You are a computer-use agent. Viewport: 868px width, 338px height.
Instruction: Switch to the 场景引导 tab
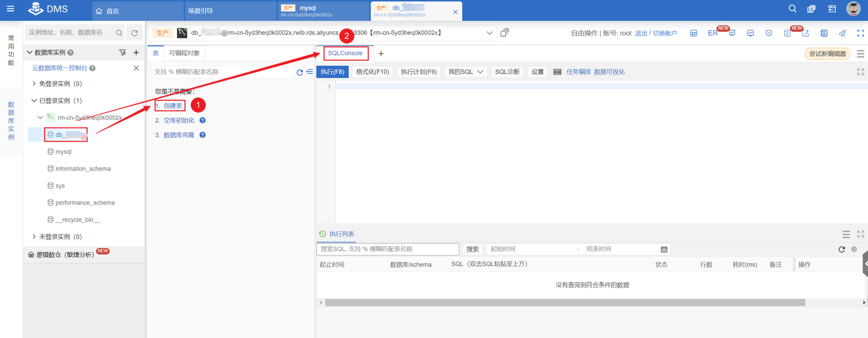(231, 11)
